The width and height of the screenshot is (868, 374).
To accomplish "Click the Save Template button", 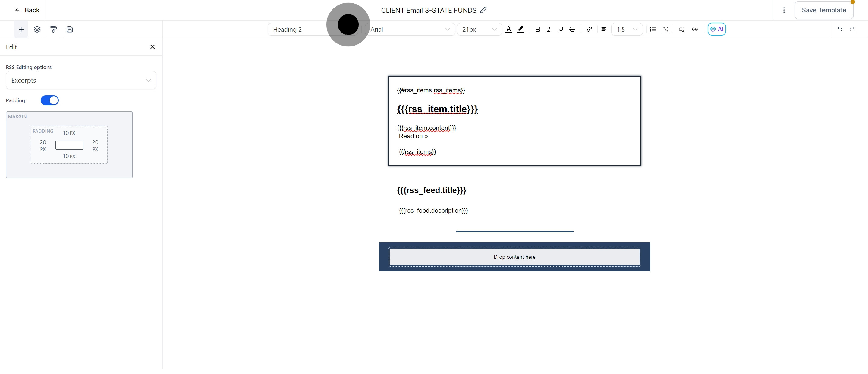I will [823, 10].
